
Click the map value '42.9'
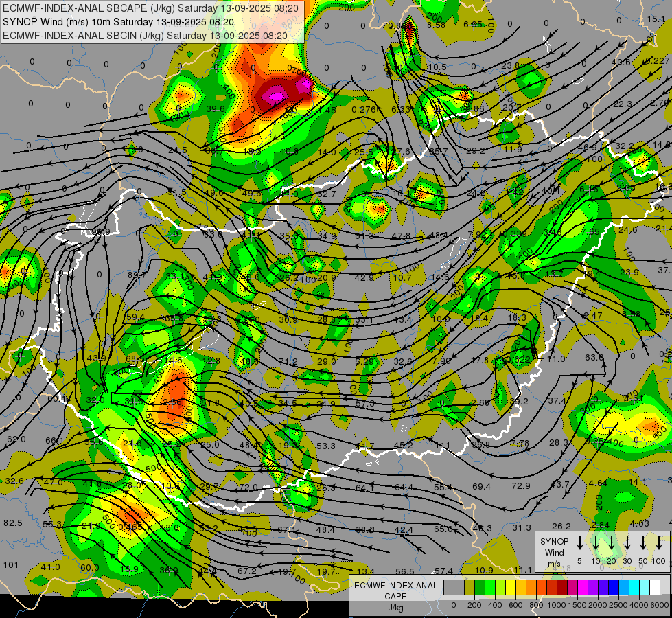coord(364,277)
